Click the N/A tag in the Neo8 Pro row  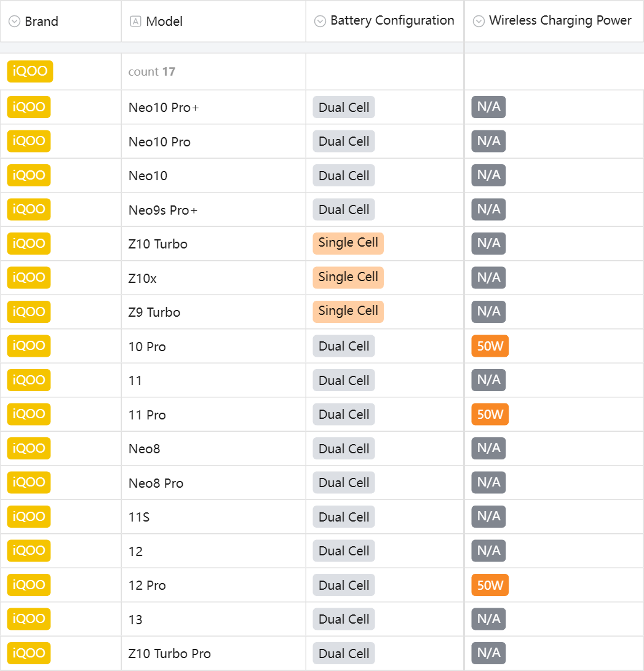point(488,482)
